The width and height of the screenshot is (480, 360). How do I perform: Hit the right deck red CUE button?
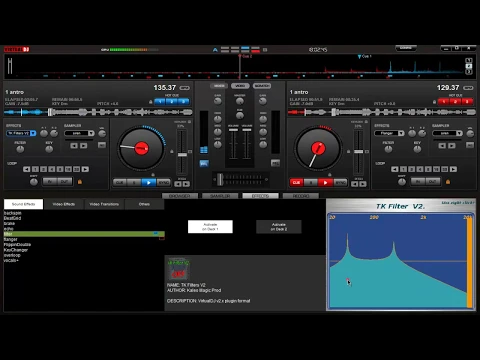[x=296, y=182]
